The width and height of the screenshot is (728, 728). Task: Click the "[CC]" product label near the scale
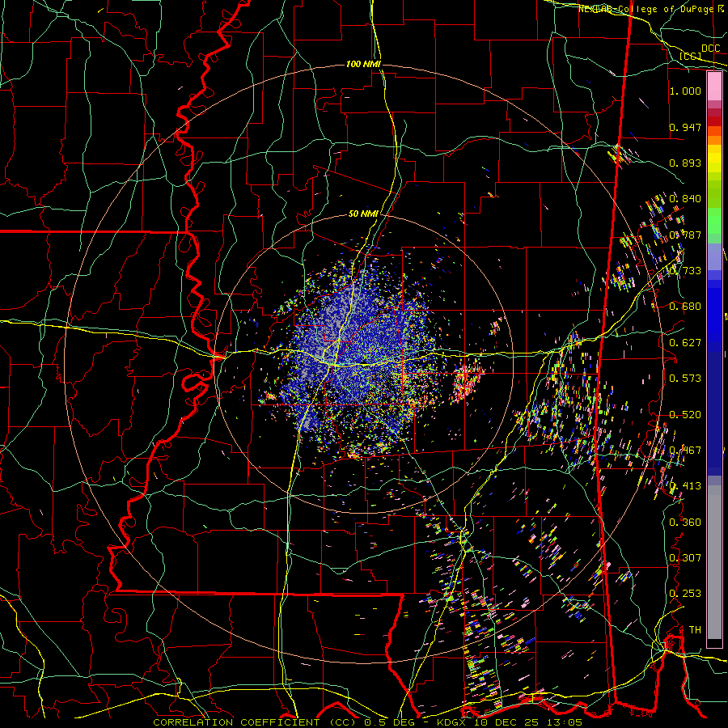691,56
